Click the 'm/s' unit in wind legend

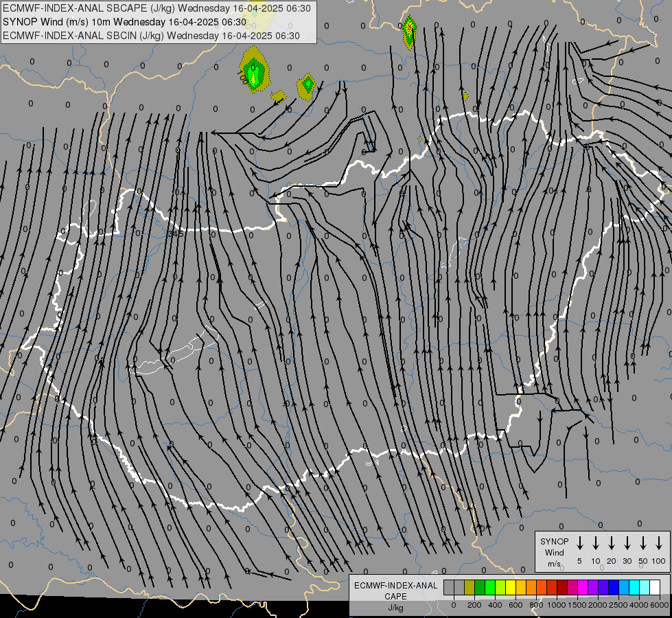554,564
